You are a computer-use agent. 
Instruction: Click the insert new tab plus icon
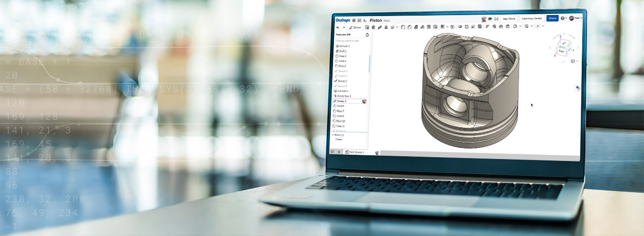(339, 152)
